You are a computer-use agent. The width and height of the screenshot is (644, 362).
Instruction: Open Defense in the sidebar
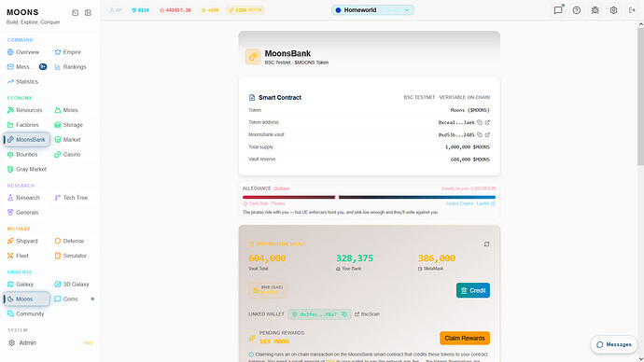(69, 241)
